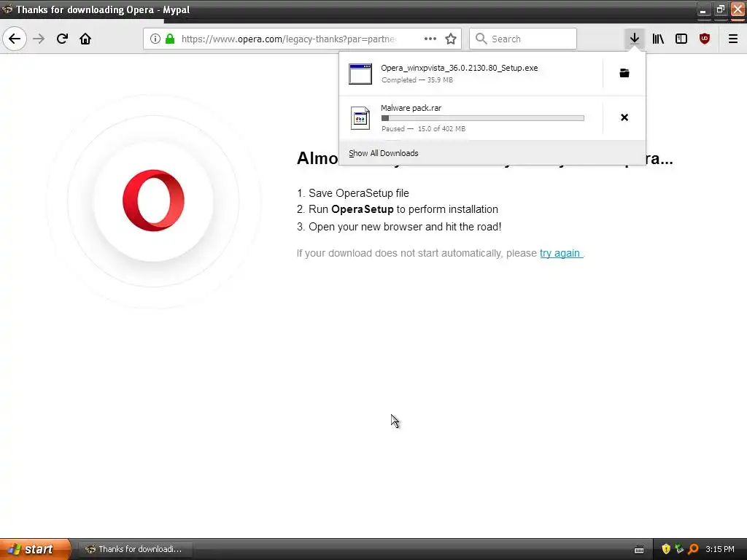This screenshot has width=747, height=560.
Task: Click the network connection tray icon
Action: click(679, 549)
